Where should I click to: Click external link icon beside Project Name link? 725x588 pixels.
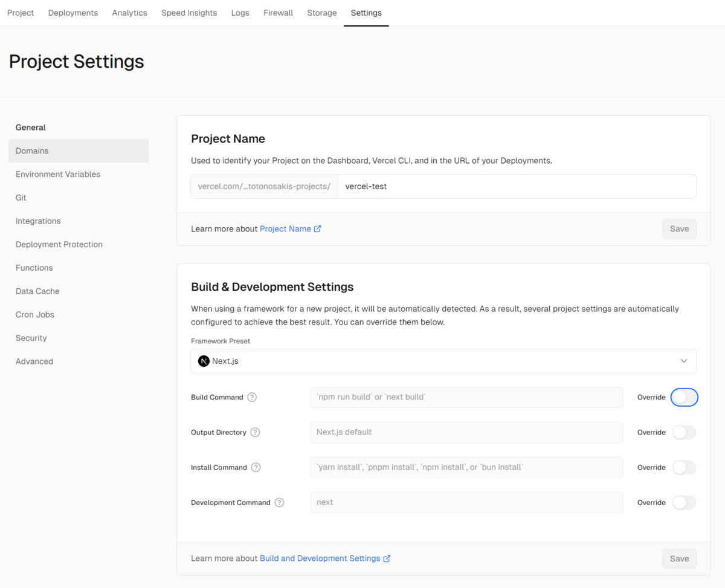318,229
